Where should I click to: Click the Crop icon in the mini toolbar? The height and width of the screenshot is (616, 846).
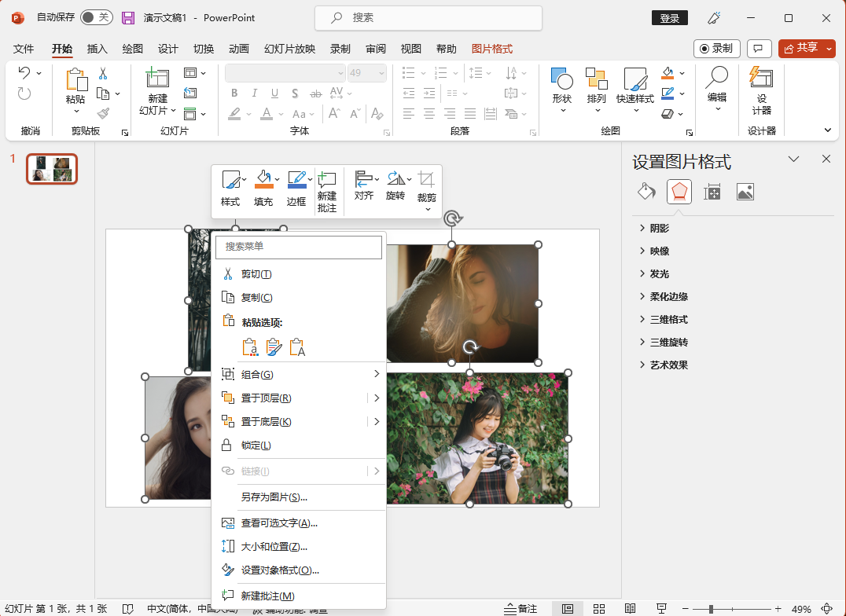tap(426, 180)
